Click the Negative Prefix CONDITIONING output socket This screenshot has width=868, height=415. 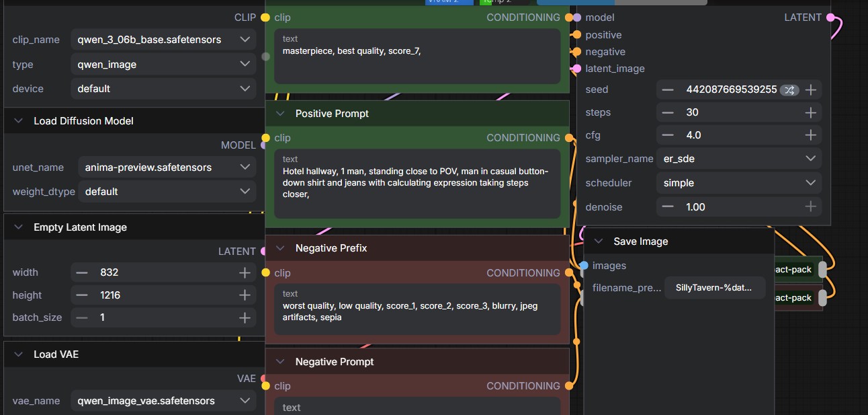click(569, 273)
